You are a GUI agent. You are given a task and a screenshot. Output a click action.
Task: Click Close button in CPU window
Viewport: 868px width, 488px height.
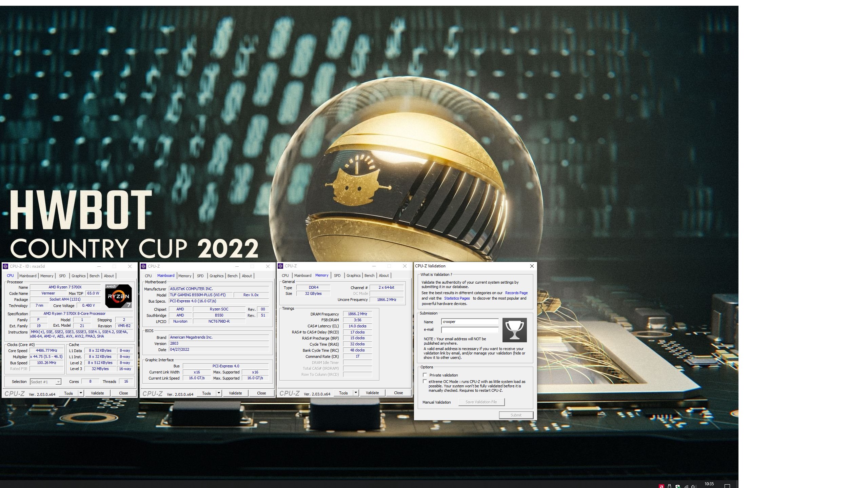tap(123, 393)
